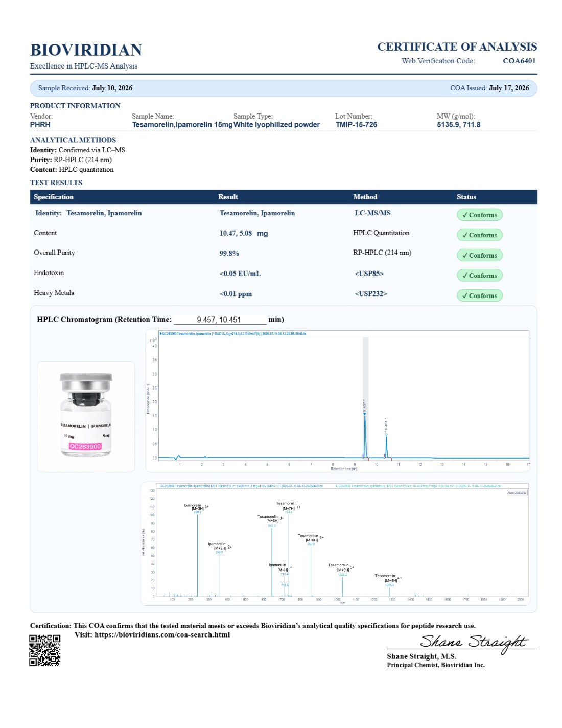
Task: Click the Conforms badge for Heavy Metals
Action: pyautogui.click(x=479, y=295)
